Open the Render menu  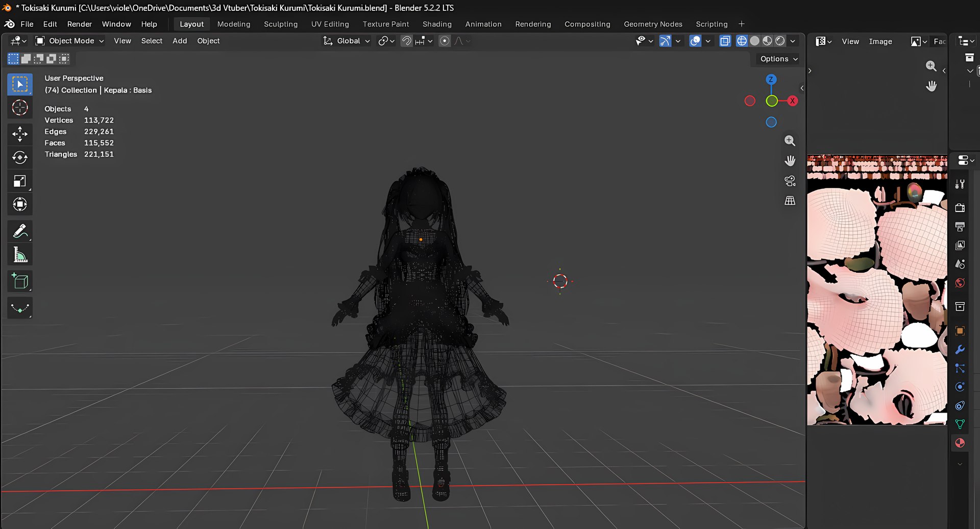[x=80, y=24]
